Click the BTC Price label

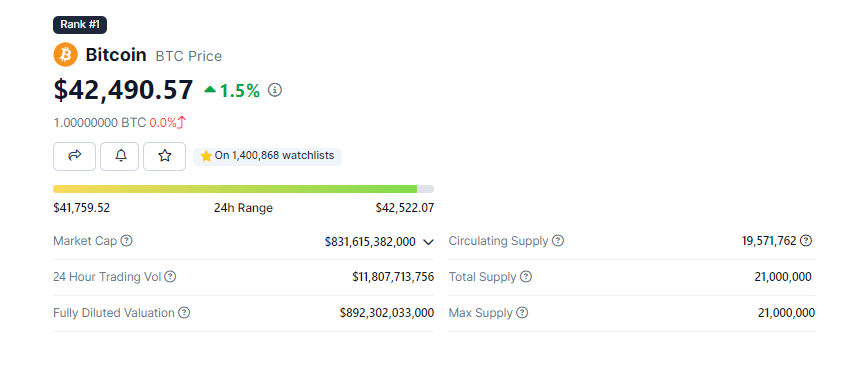188,56
